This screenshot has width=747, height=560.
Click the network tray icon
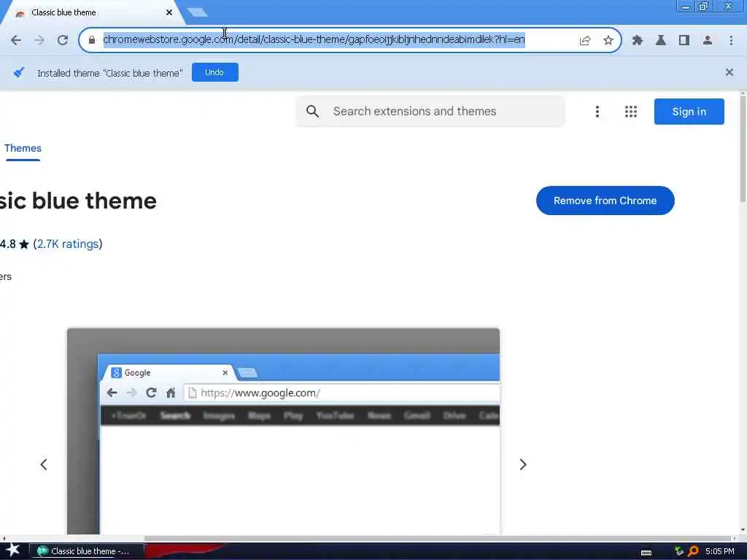[x=679, y=551]
